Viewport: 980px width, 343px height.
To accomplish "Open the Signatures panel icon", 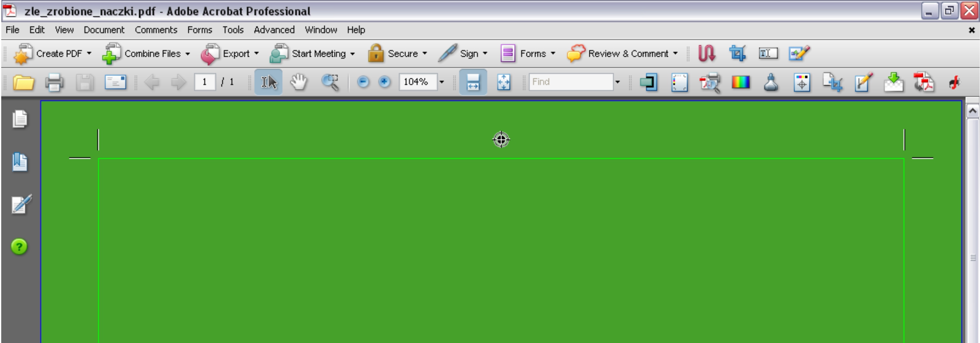I will 20,204.
